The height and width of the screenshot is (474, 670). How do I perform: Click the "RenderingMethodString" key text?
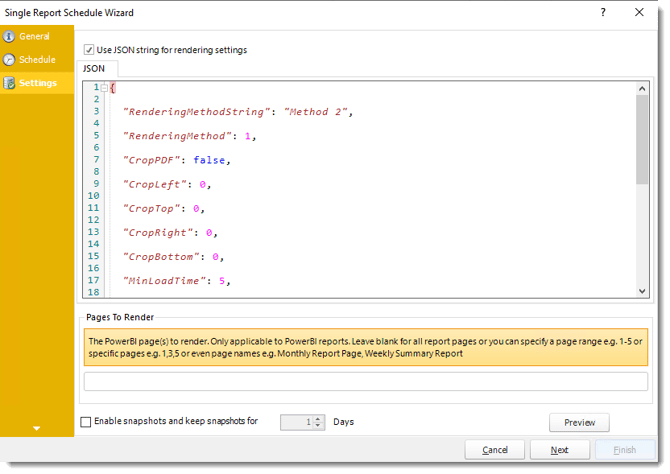(x=197, y=112)
